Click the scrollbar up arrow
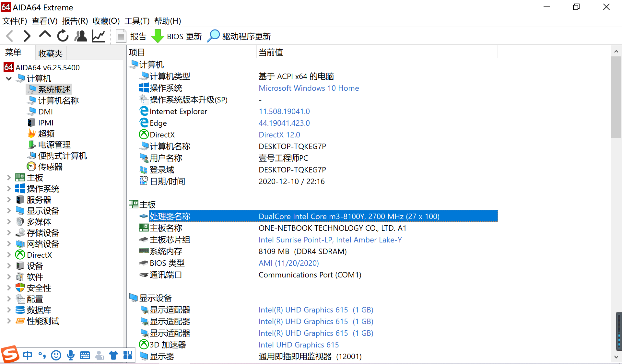The image size is (622, 364). (x=616, y=51)
